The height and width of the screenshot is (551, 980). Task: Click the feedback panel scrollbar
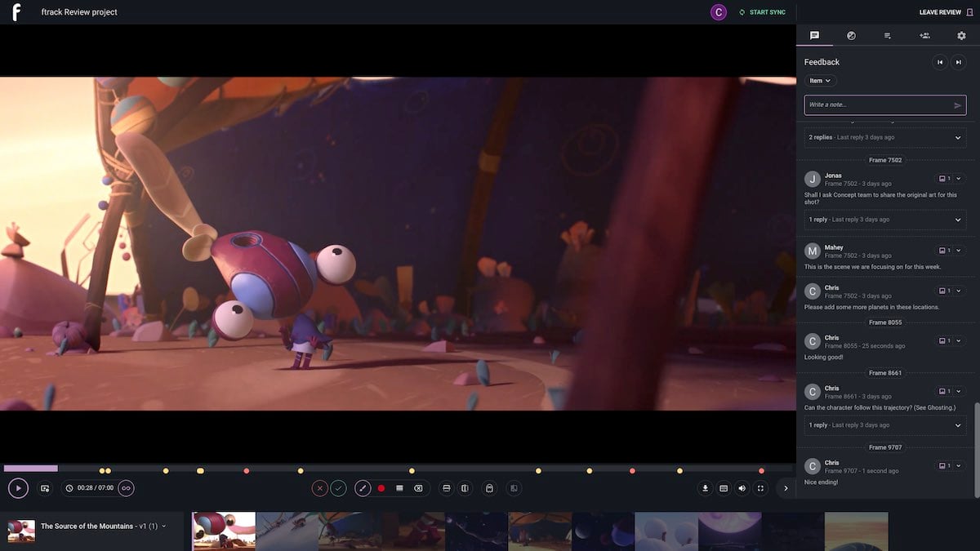[976, 449]
